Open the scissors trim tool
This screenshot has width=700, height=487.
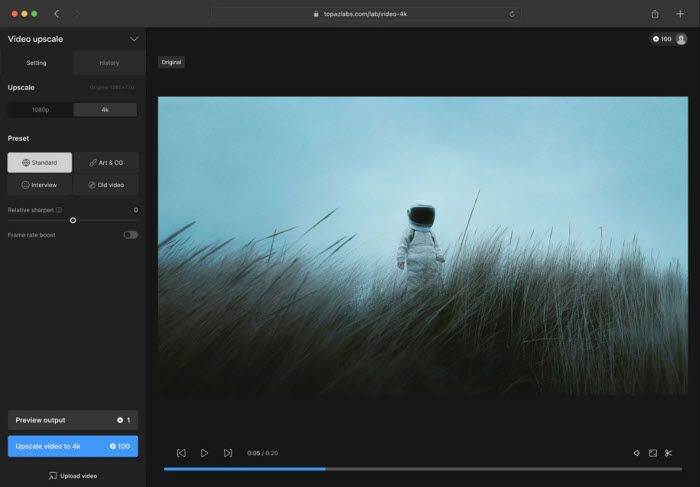(x=668, y=453)
